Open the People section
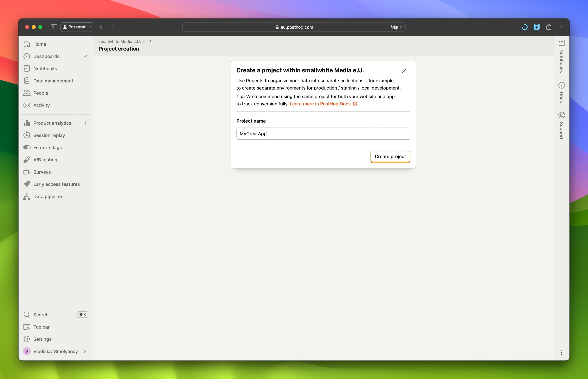Screen dimensions: 588x379 (56, 93)
